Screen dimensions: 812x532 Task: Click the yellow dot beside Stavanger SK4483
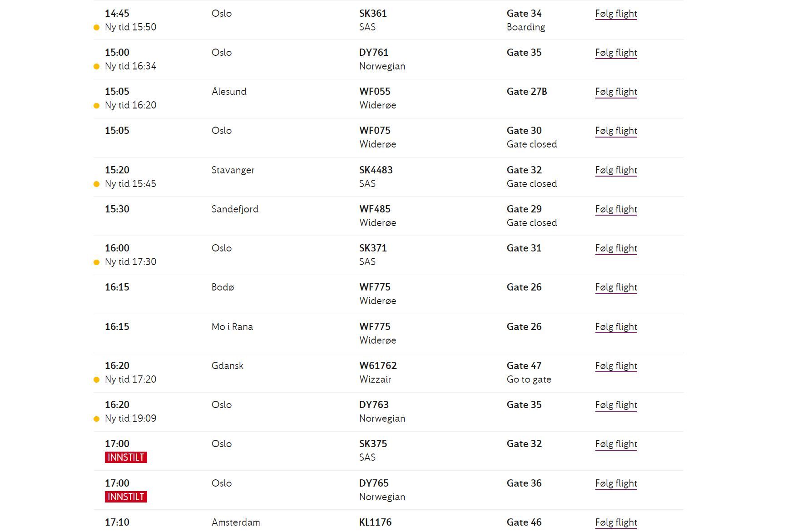pos(96,184)
